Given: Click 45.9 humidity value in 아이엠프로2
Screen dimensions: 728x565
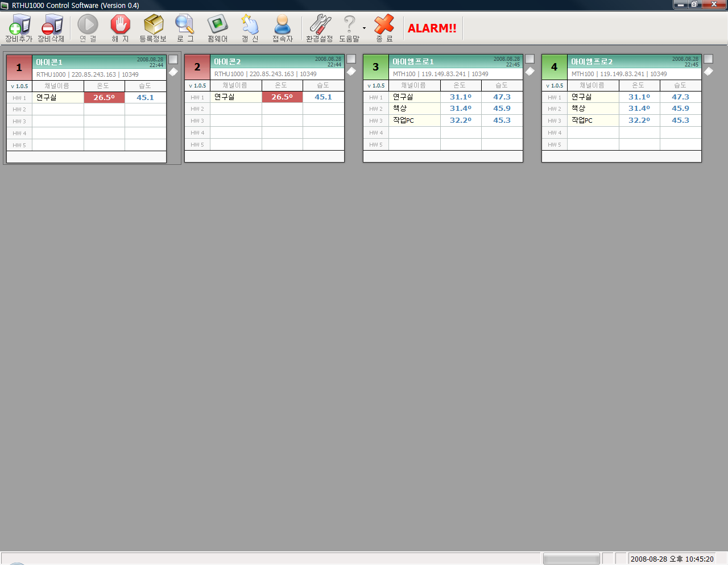Looking at the screenshot, I should (x=680, y=109).
